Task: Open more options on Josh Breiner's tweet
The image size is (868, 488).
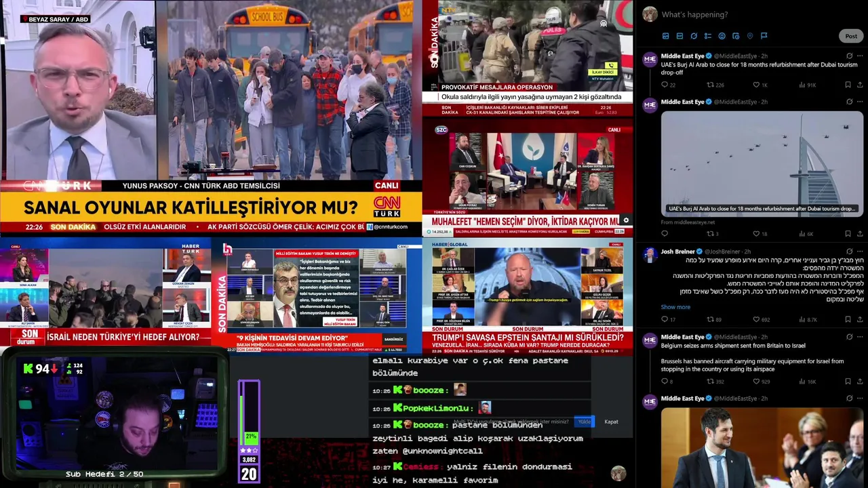Action: pyautogui.click(x=860, y=251)
